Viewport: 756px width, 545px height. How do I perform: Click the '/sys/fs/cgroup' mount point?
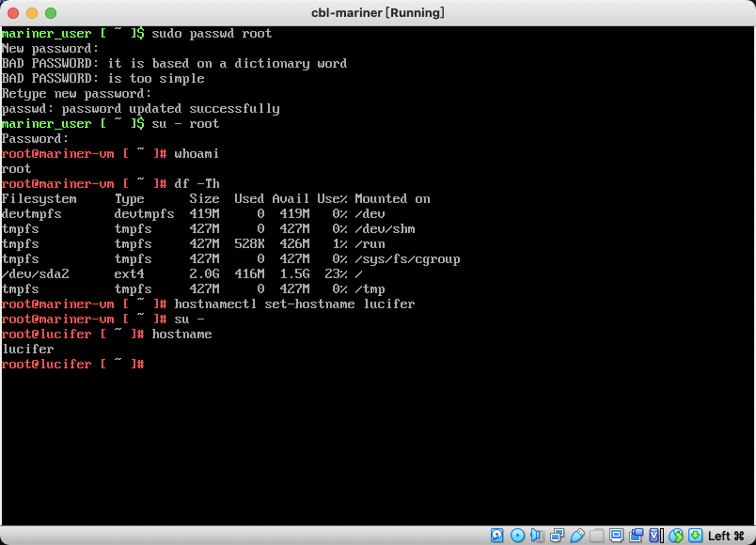coord(407,258)
